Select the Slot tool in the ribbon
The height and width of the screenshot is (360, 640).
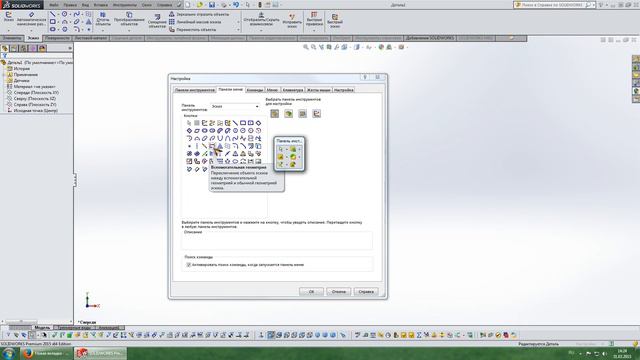pyautogui.click(x=53, y=29)
